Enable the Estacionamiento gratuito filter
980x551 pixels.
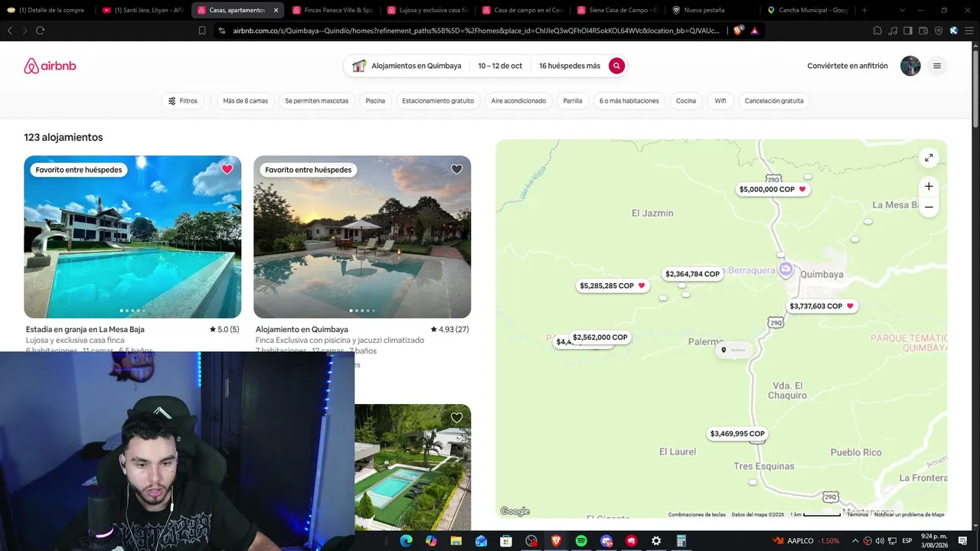pyautogui.click(x=438, y=101)
